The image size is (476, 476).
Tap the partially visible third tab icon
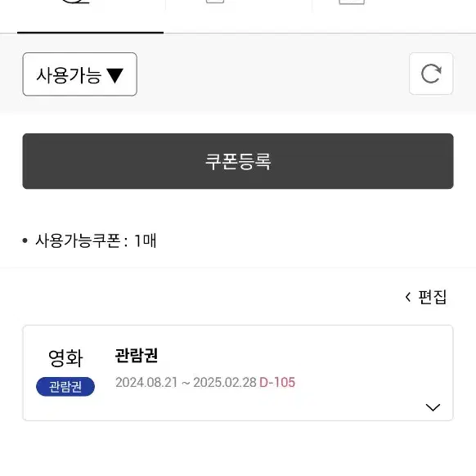pyautogui.click(x=352, y=2)
